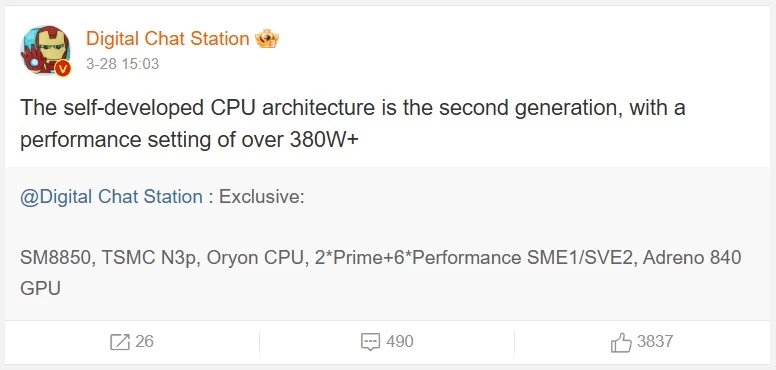
Task: Click the 380W+ performance text line
Action: pyautogui.click(x=189, y=140)
